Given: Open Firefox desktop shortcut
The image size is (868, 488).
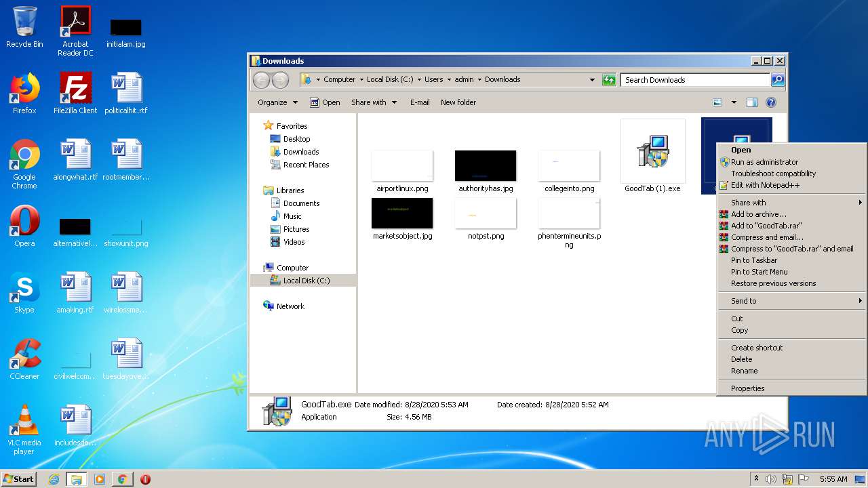Looking at the screenshot, I should click(x=24, y=94).
